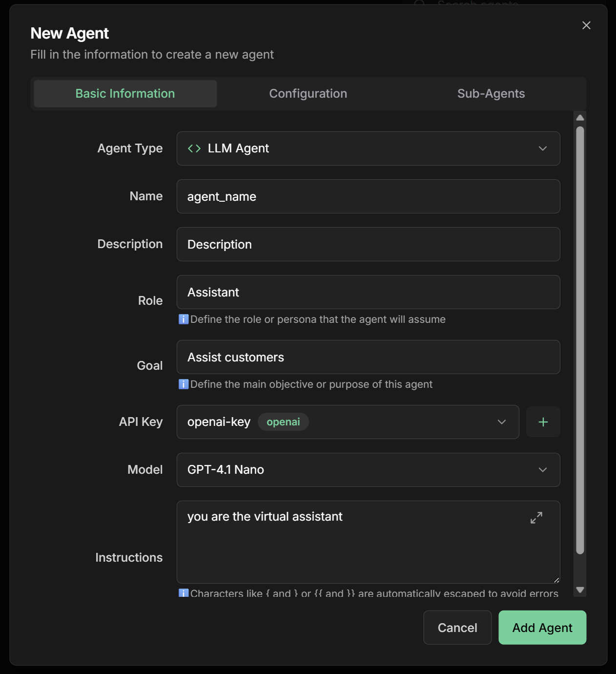The image size is (616, 674).
Task: Cancel creating the new agent
Action: [457, 627]
